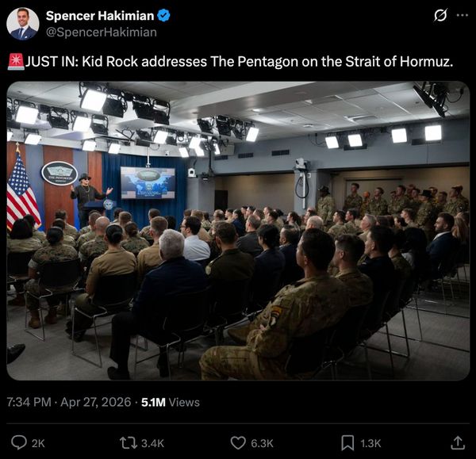Like the post with the heart icon
This screenshot has width=476, height=459.
[238, 443]
